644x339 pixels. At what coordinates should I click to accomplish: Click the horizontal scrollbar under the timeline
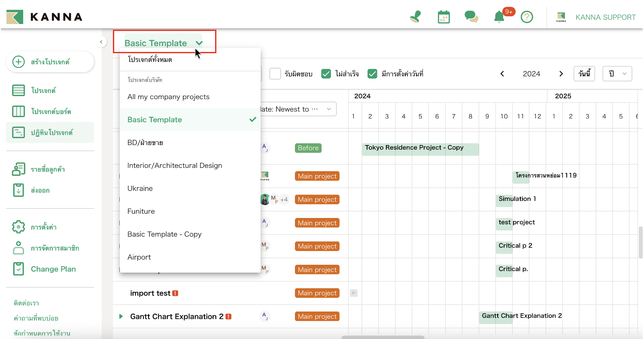[383, 337]
